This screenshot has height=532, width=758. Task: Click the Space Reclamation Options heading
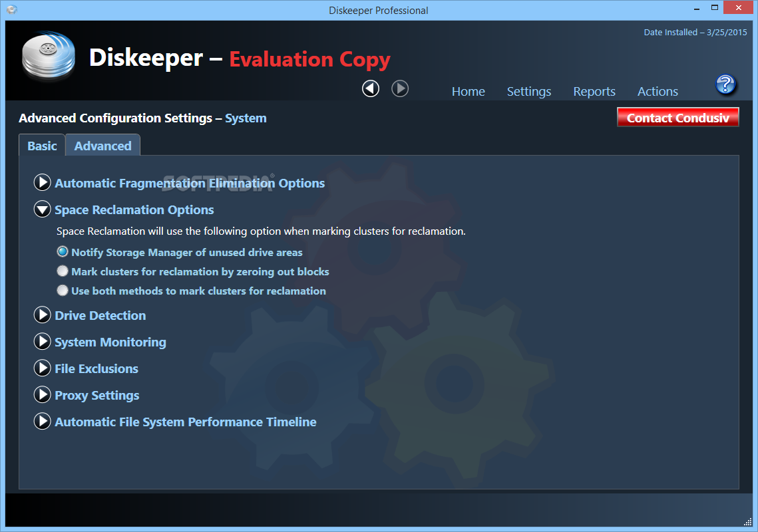(134, 209)
